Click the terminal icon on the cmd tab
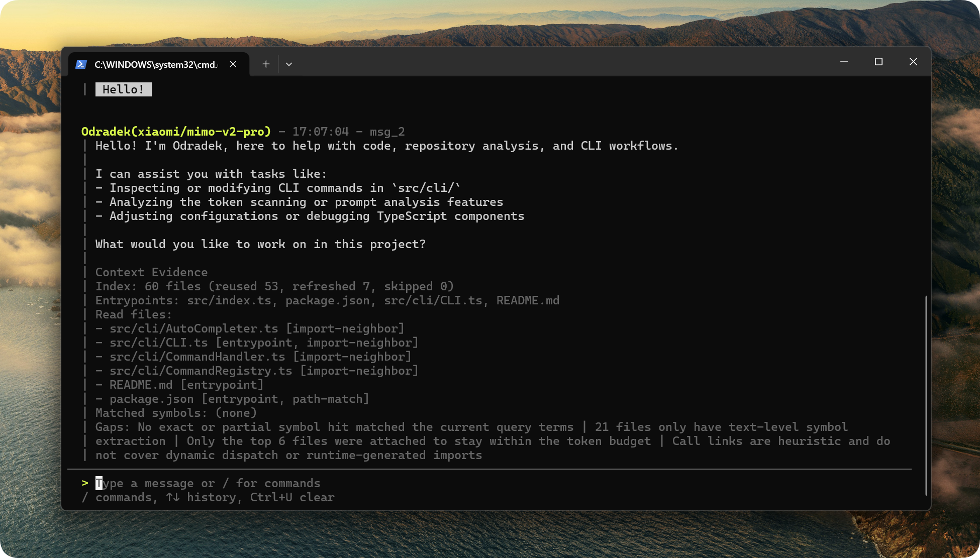Screen dimensions: 980x558 [x=81, y=64]
